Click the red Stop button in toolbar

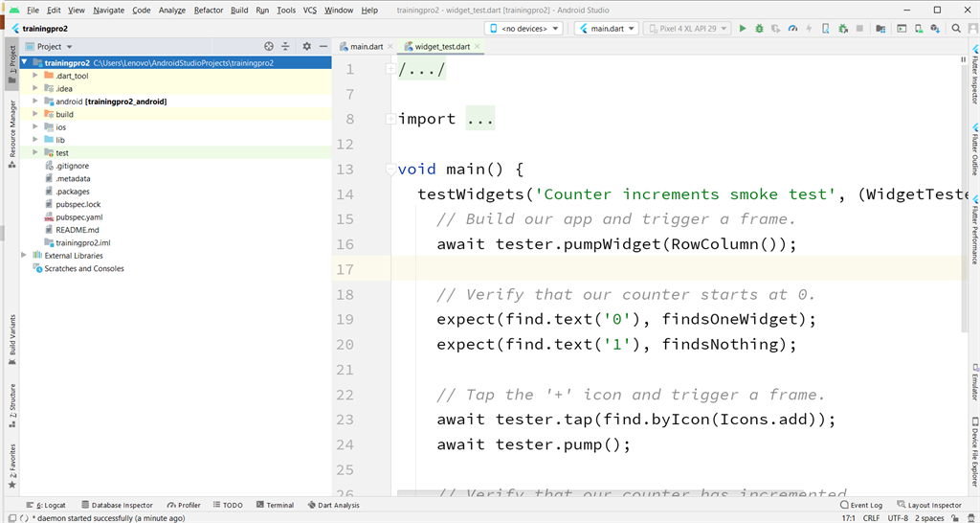[x=859, y=28]
